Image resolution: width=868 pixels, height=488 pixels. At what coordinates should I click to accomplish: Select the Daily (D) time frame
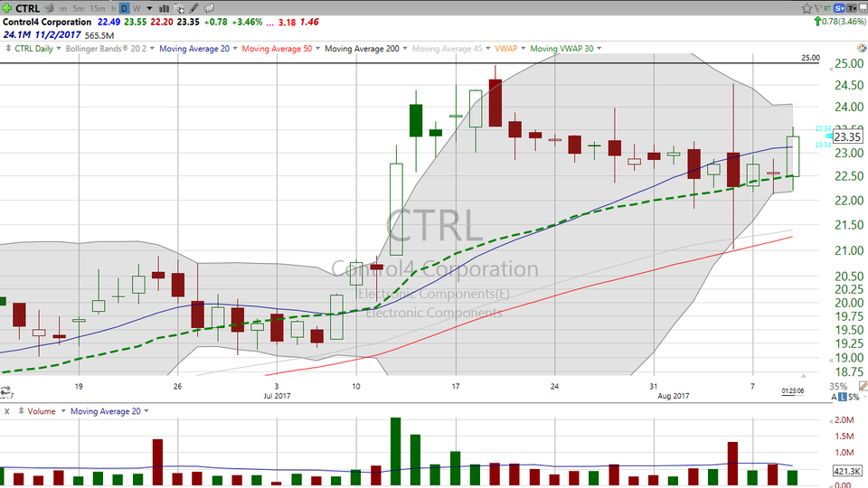pyautogui.click(x=125, y=8)
